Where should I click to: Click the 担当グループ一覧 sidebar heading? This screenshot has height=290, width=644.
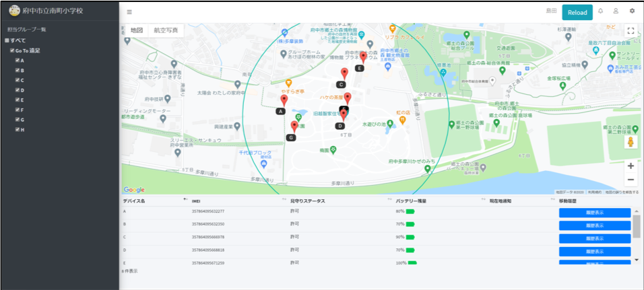(27, 30)
